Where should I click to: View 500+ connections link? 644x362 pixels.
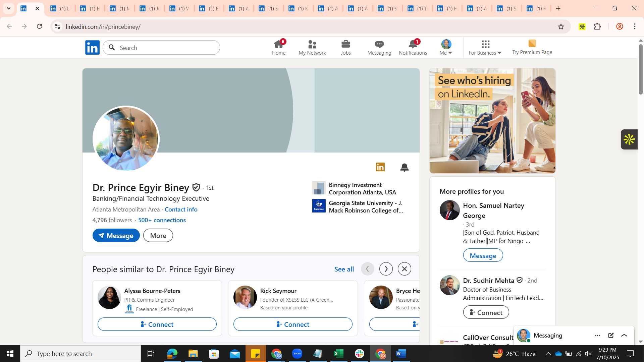162,220
